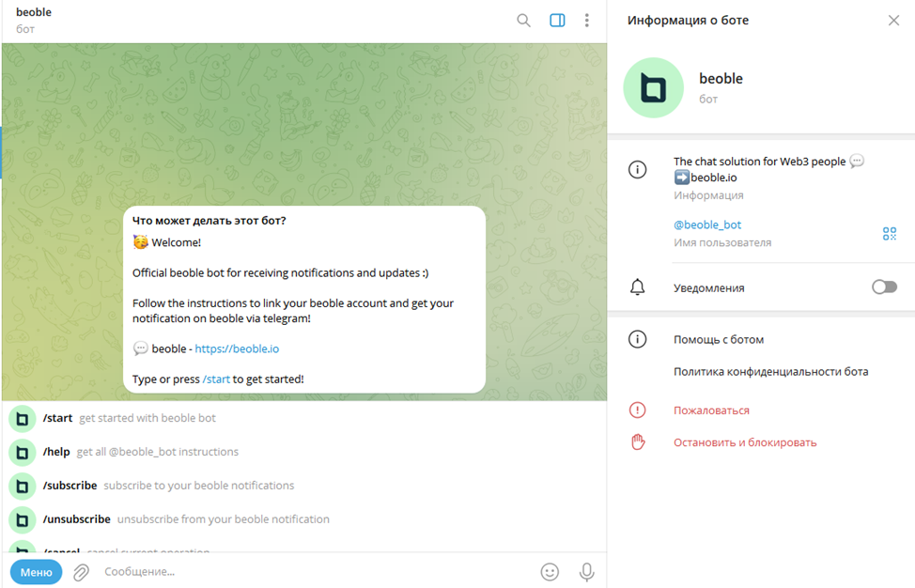This screenshot has width=915, height=588.
Task: Click the paperclip attach file icon
Action: (x=81, y=572)
